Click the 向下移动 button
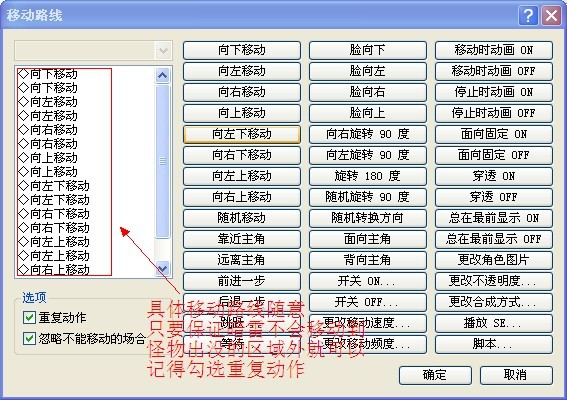 point(242,50)
